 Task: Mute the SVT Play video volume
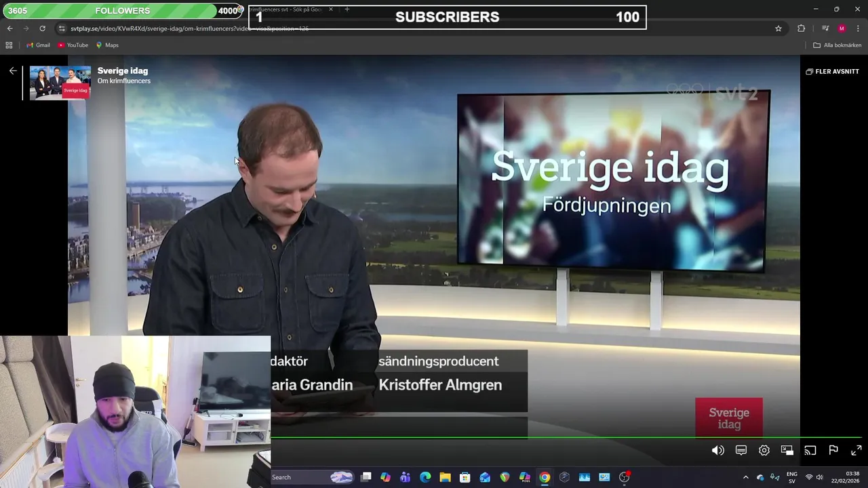(717, 451)
